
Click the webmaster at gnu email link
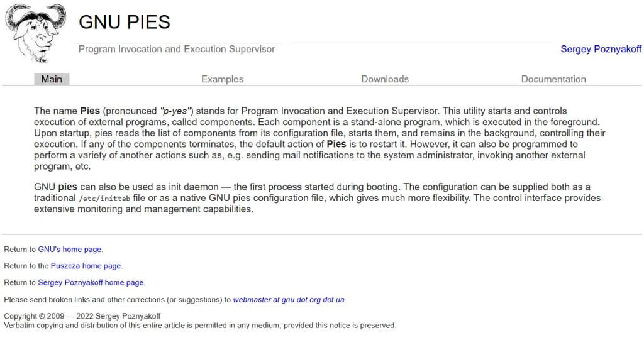(289, 300)
